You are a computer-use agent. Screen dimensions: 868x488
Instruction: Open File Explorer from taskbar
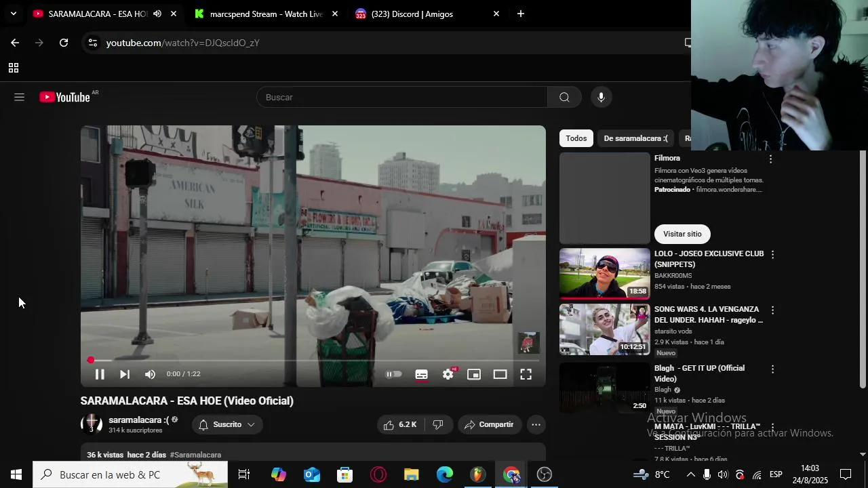coord(412,474)
